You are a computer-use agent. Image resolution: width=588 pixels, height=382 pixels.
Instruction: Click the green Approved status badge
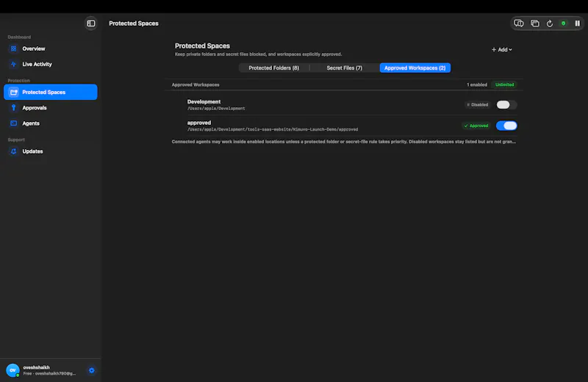coord(476,126)
